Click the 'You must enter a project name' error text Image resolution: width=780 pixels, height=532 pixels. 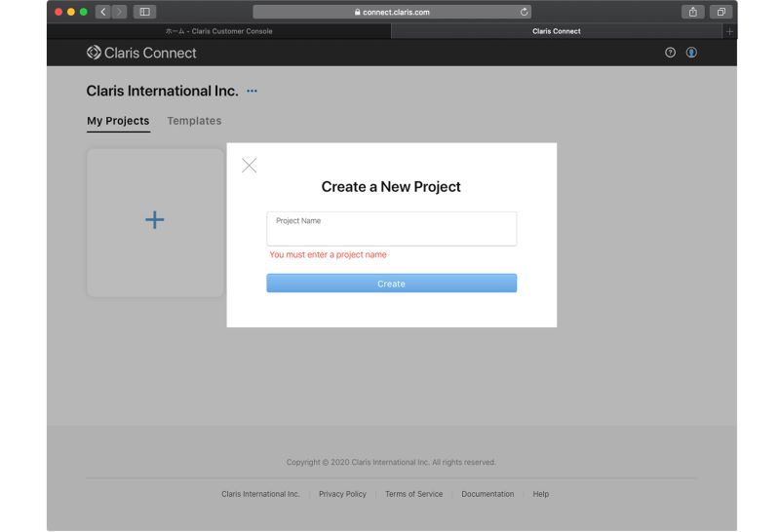[328, 254]
